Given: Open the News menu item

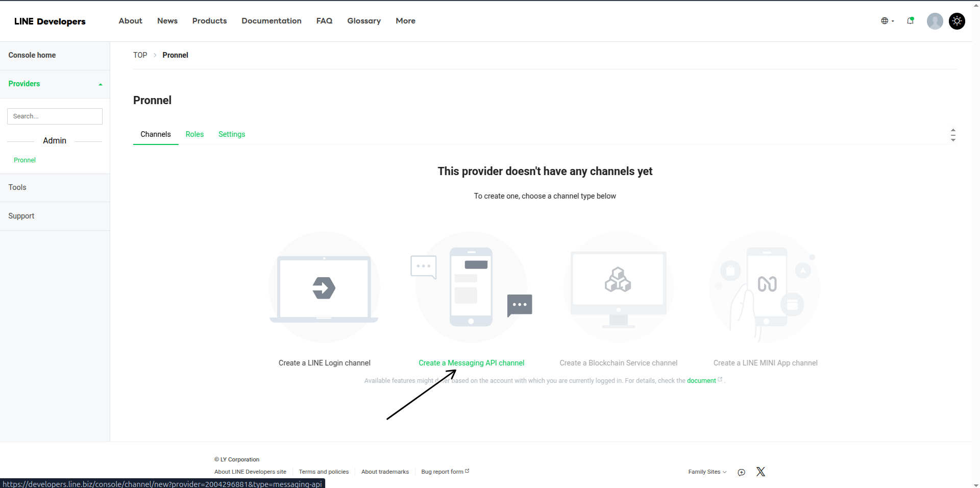Looking at the screenshot, I should point(167,21).
